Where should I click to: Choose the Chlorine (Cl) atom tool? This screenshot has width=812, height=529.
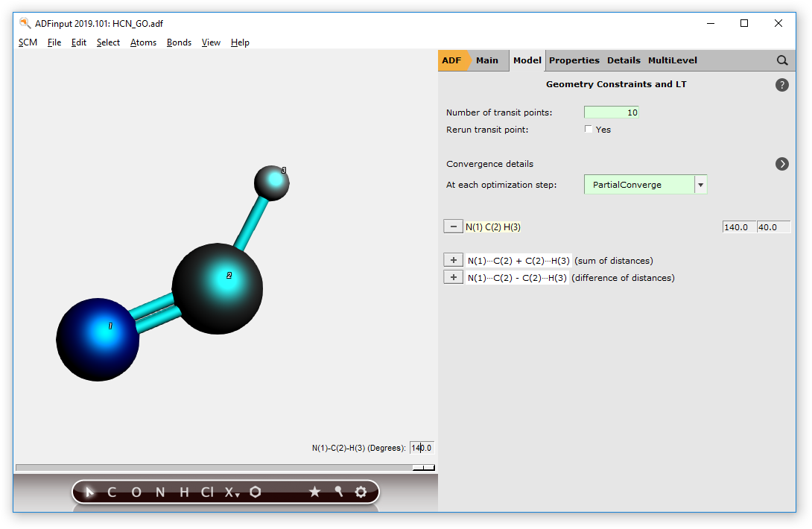coord(207,492)
